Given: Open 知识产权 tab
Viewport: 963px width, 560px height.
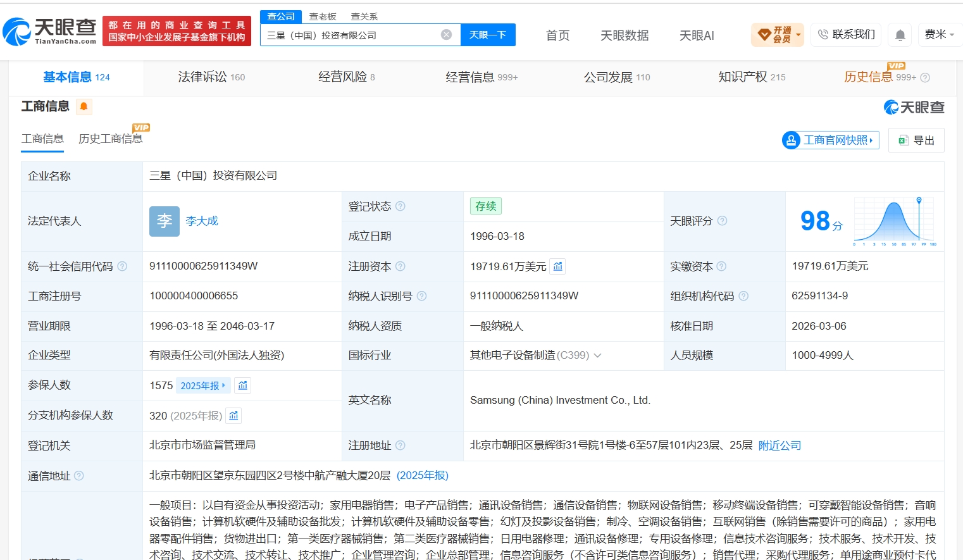Looking at the screenshot, I should pos(751,77).
